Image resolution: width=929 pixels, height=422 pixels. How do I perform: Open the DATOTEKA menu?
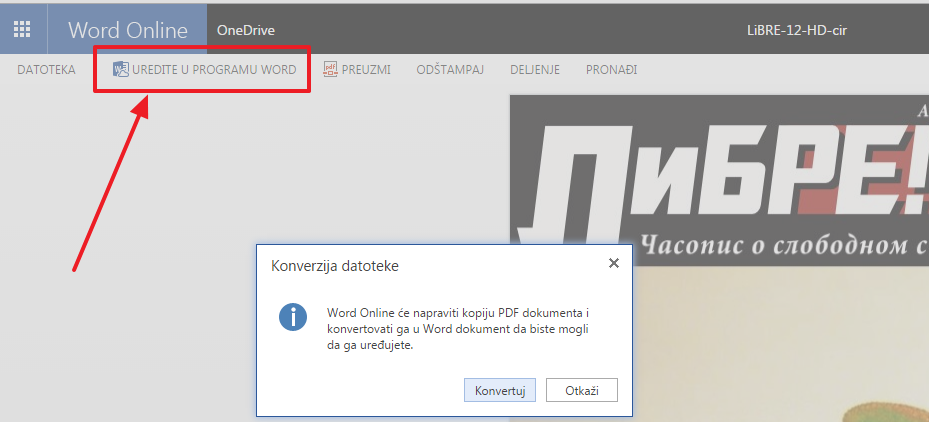tap(46, 70)
